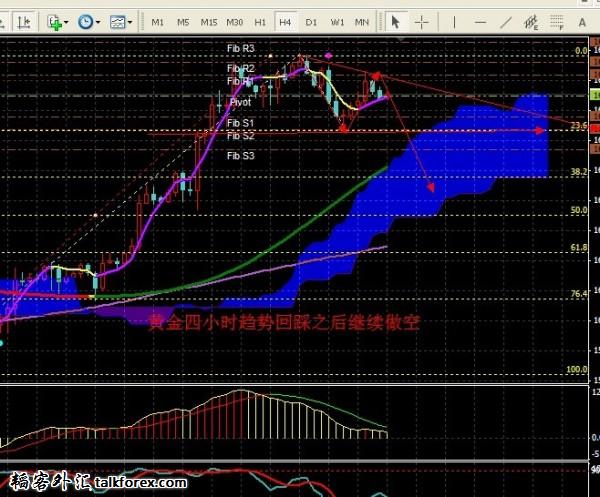The image size is (600, 497).
Task: Click the Pivot label on the chart
Action: pyautogui.click(x=240, y=102)
